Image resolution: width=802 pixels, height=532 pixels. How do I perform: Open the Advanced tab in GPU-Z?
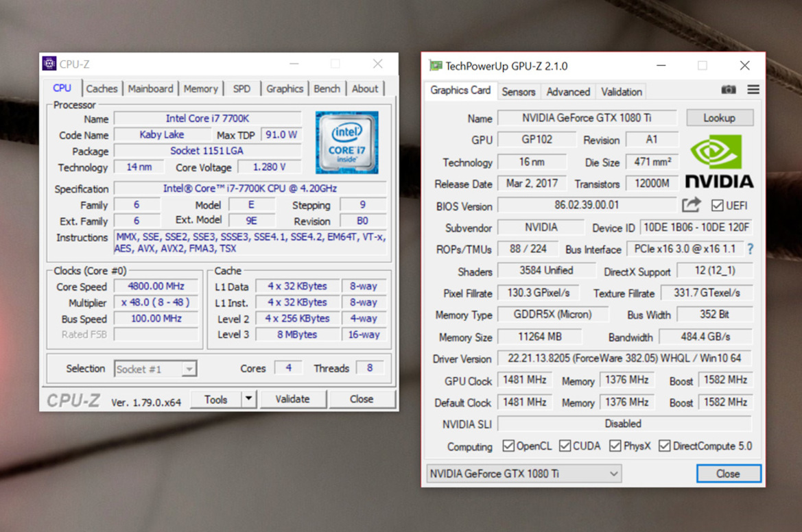[568, 91]
